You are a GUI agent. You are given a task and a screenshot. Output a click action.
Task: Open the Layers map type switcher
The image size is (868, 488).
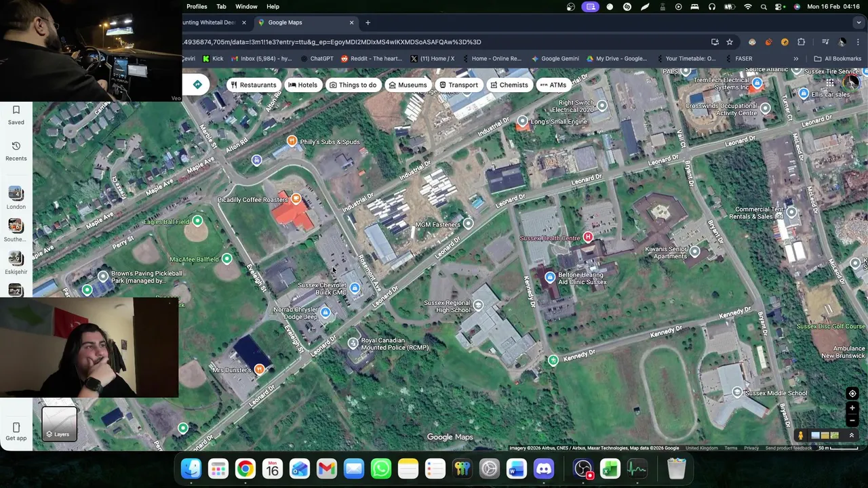point(60,424)
